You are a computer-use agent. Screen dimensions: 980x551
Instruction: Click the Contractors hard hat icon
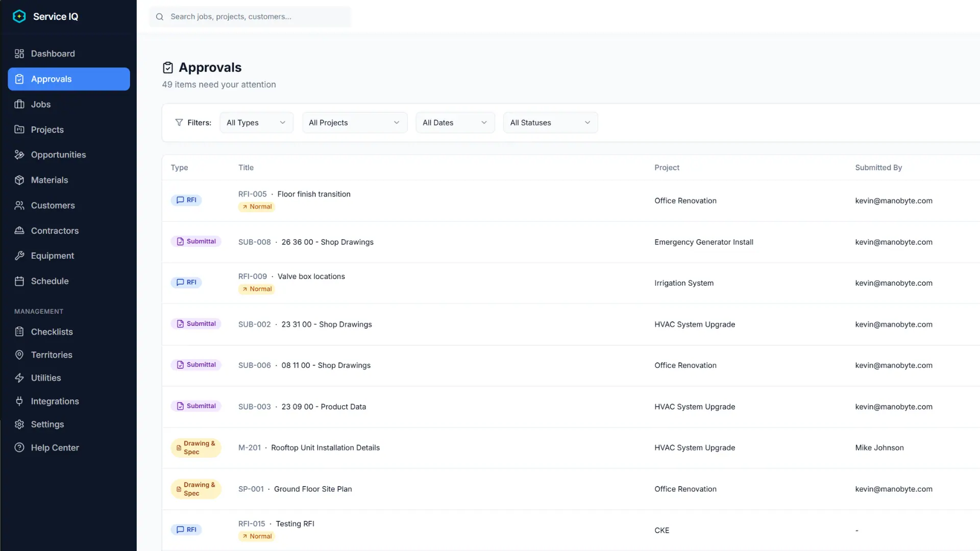(19, 231)
